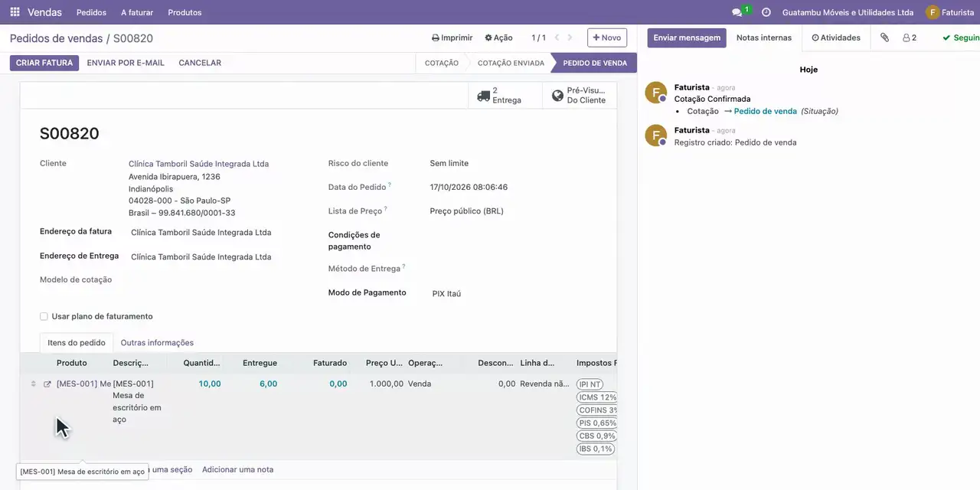Open the Pedidos menu
The height and width of the screenshot is (490, 980).
(x=92, y=12)
